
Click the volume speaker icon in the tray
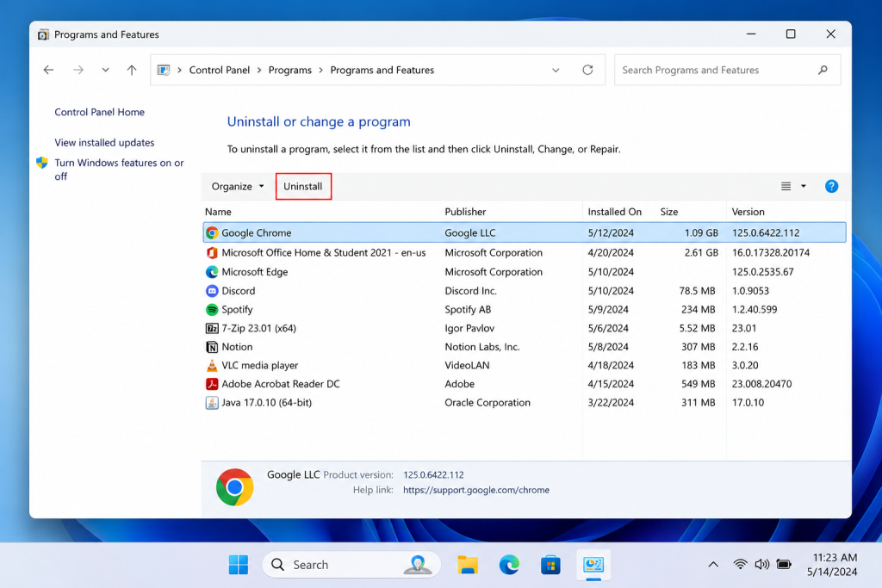761,564
